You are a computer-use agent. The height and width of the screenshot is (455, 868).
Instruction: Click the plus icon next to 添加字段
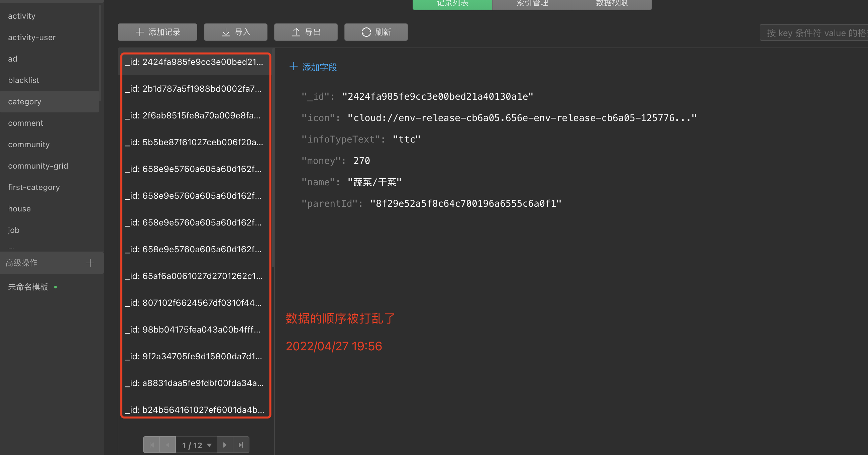point(293,67)
